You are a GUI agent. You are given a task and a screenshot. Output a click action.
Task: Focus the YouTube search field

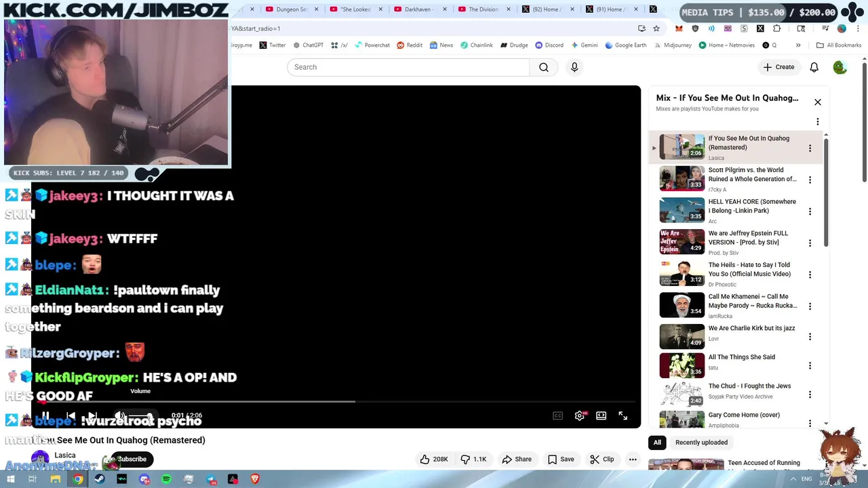click(408, 67)
